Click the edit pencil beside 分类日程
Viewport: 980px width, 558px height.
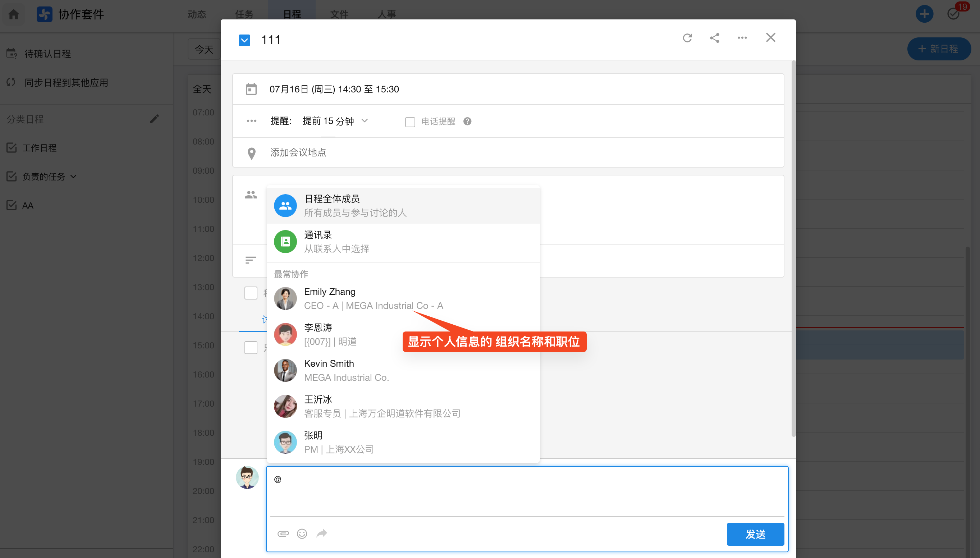tap(154, 119)
